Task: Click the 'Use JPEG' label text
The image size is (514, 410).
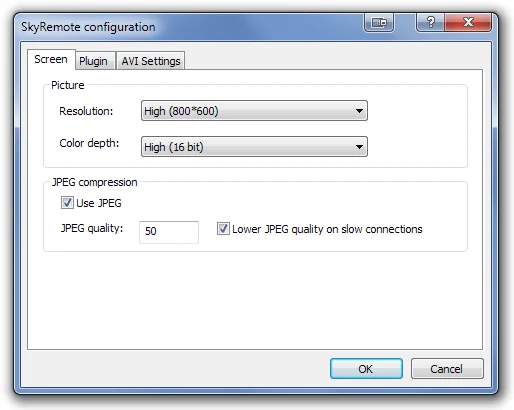Action: 99,203
